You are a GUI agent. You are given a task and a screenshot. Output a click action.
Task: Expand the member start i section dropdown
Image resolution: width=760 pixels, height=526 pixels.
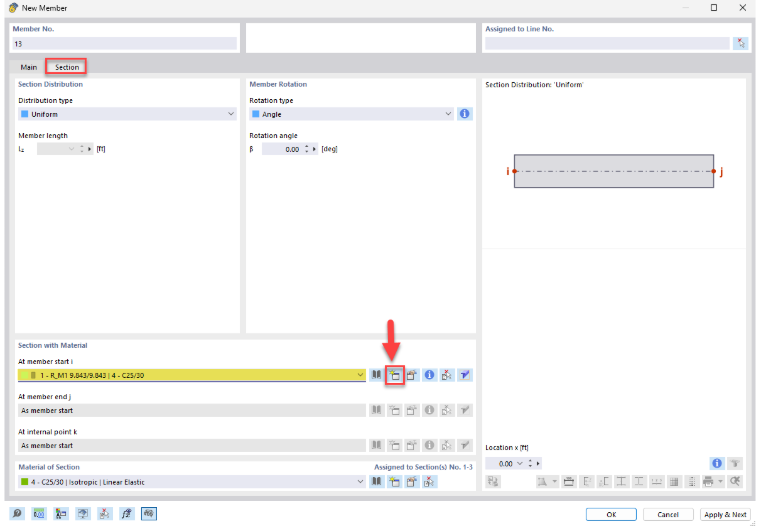pyautogui.click(x=360, y=375)
